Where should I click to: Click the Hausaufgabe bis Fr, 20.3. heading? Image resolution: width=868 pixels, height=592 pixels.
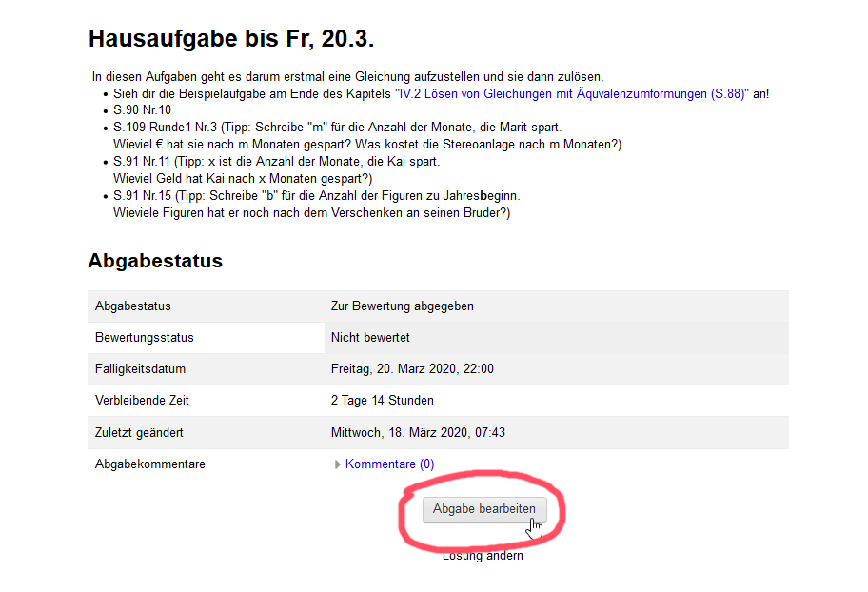tap(231, 39)
